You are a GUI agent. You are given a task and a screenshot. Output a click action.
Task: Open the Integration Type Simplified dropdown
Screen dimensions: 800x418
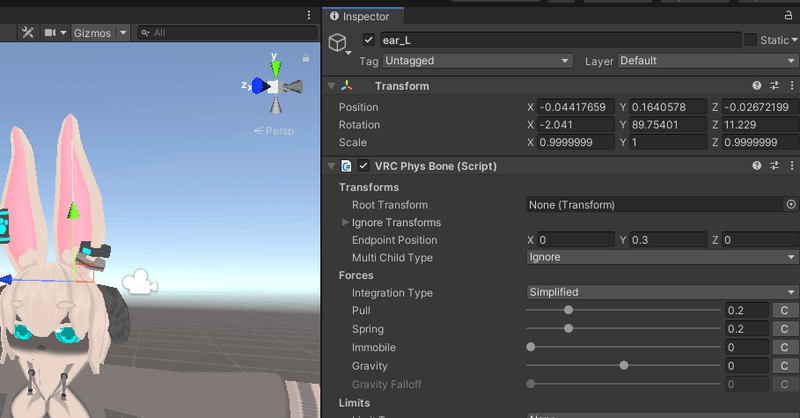662,292
